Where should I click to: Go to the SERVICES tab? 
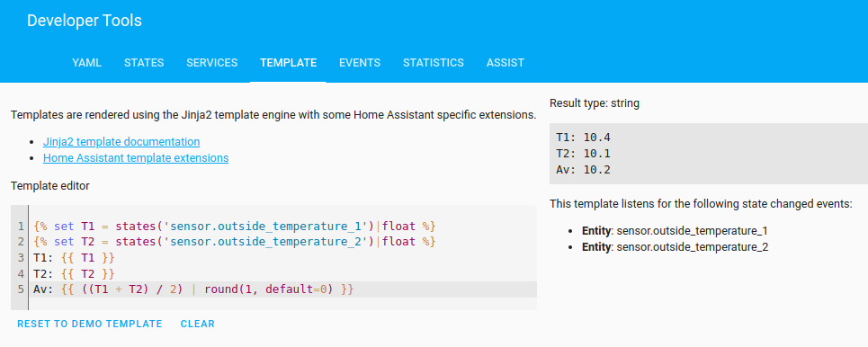coord(212,63)
